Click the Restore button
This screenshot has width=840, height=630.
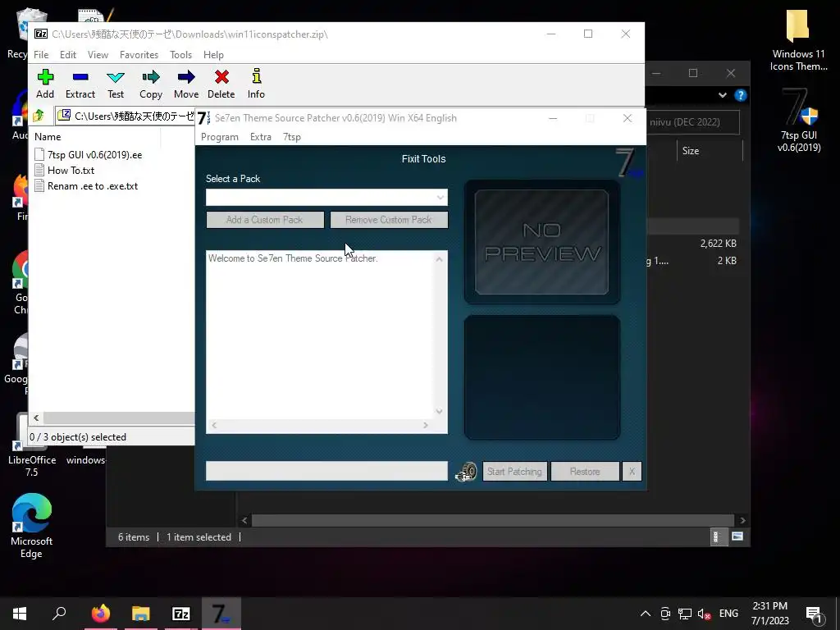(x=585, y=472)
